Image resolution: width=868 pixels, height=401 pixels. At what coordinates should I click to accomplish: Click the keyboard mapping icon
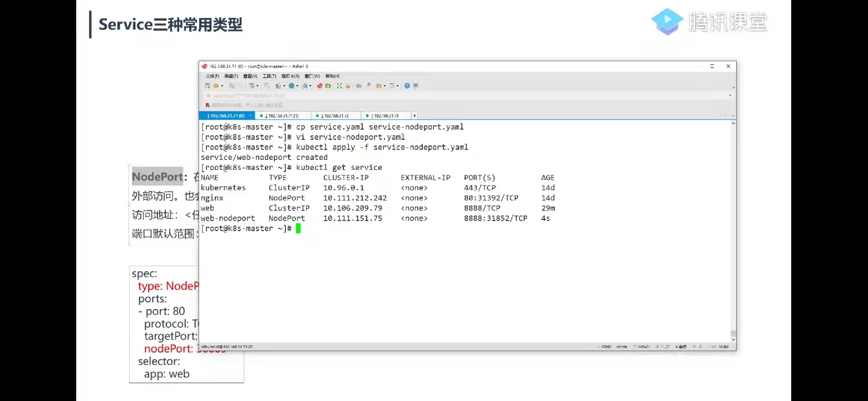pyautogui.click(x=359, y=86)
